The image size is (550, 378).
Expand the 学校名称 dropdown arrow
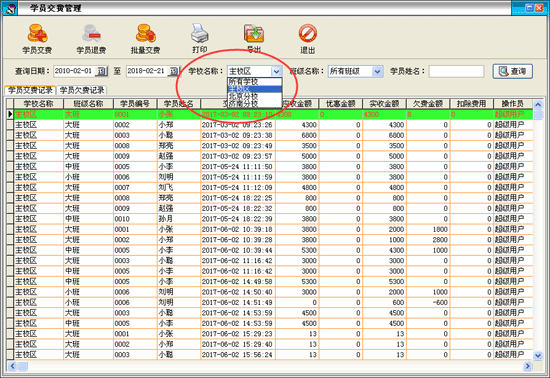276,72
